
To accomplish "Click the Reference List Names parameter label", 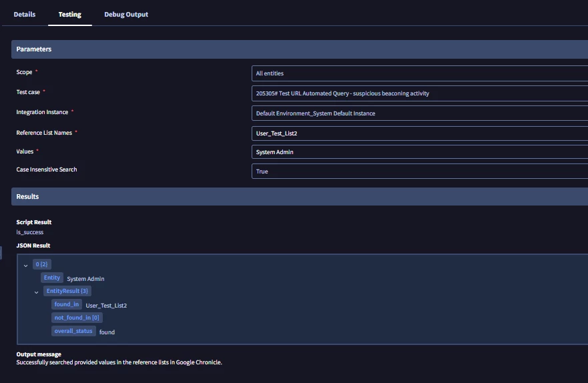I will pos(44,133).
